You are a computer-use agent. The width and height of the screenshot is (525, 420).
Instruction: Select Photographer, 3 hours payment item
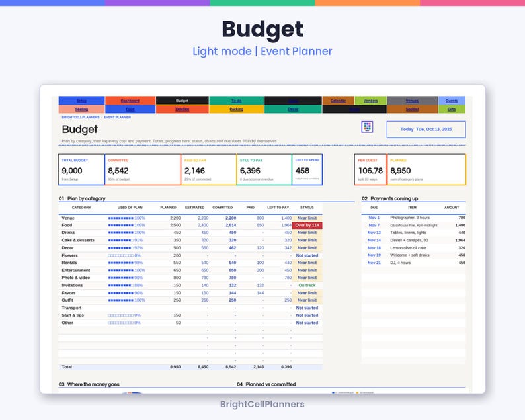click(x=410, y=218)
